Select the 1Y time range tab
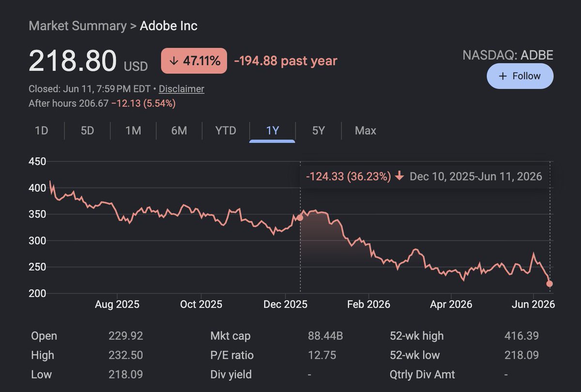The width and height of the screenshot is (581, 392). click(x=273, y=131)
